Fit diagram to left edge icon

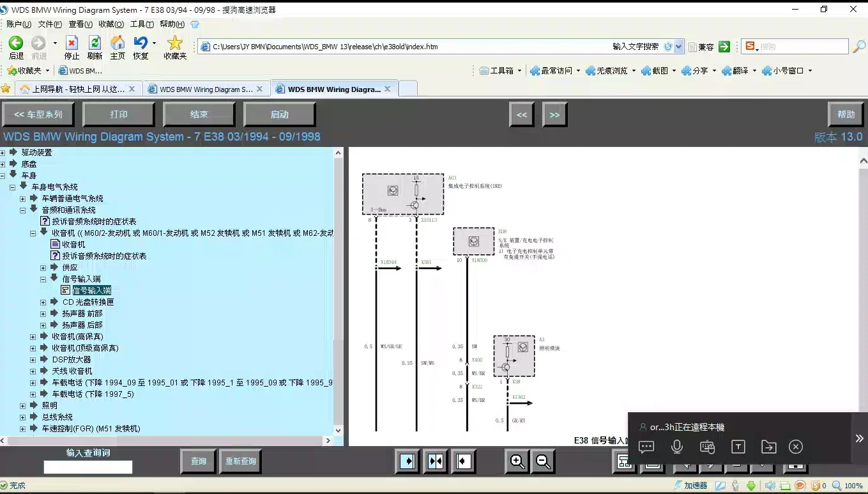[464, 461]
